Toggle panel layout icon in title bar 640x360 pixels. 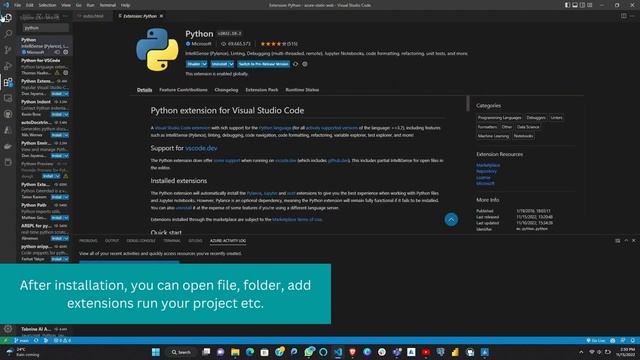click(575, 5)
